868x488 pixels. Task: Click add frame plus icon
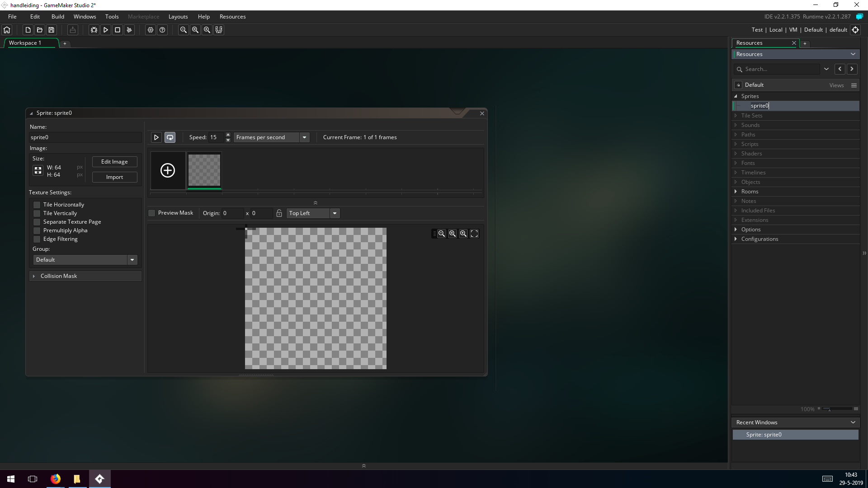click(168, 170)
